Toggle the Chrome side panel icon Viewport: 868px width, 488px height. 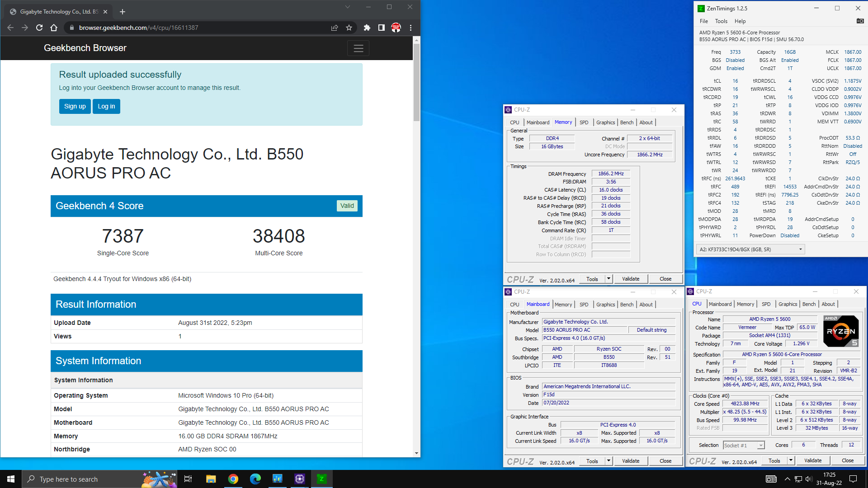point(382,28)
